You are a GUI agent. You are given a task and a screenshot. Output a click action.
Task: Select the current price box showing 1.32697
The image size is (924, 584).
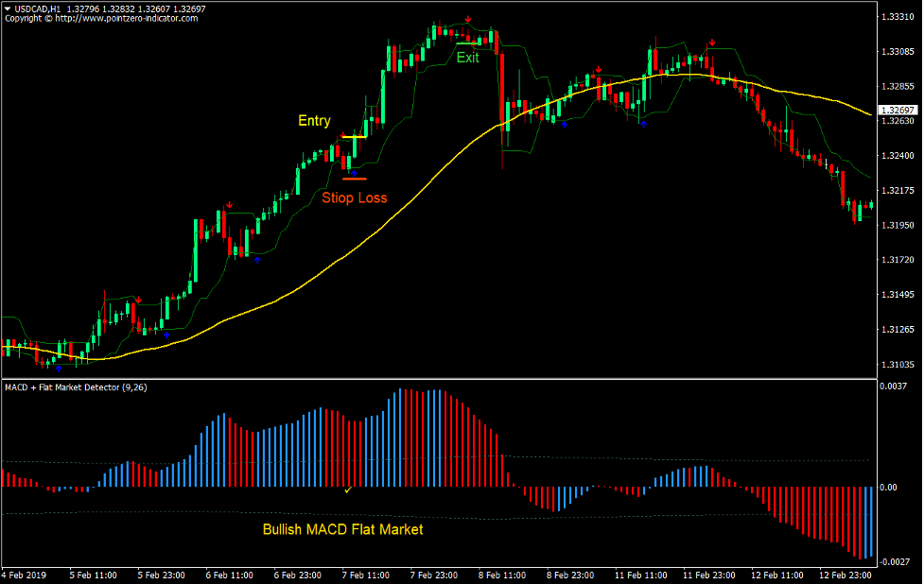click(x=897, y=110)
